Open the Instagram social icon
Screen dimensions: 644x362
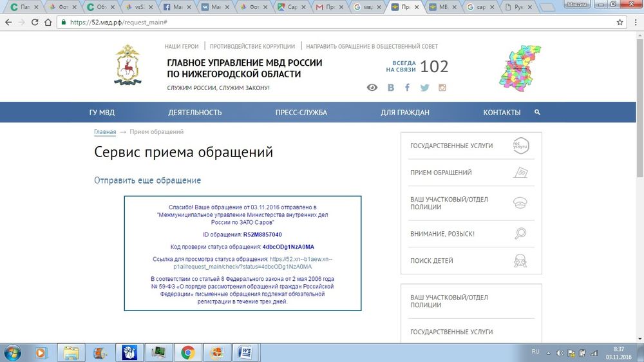tap(442, 88)
